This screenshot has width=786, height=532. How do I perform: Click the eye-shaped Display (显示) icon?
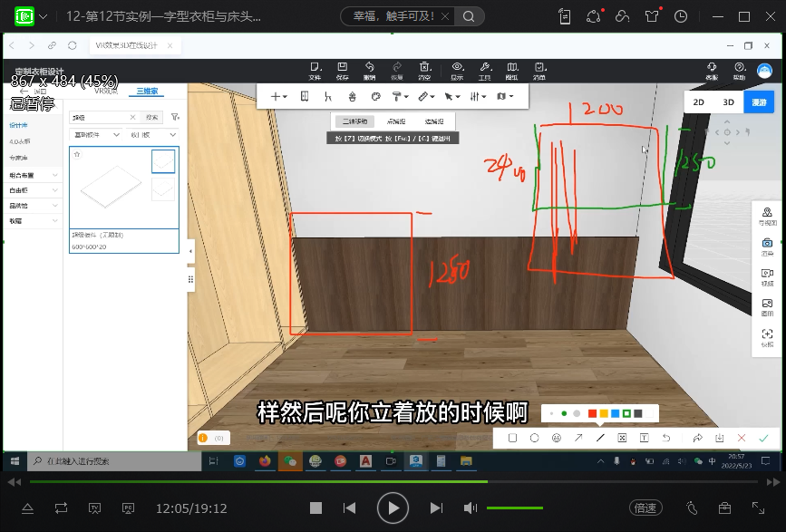pyautogui.click(x=457, y=70)
